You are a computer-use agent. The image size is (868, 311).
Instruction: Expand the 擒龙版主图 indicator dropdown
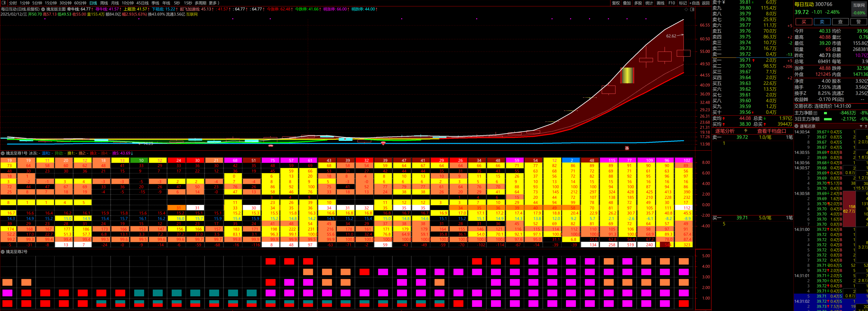click(x=43, y=9)
